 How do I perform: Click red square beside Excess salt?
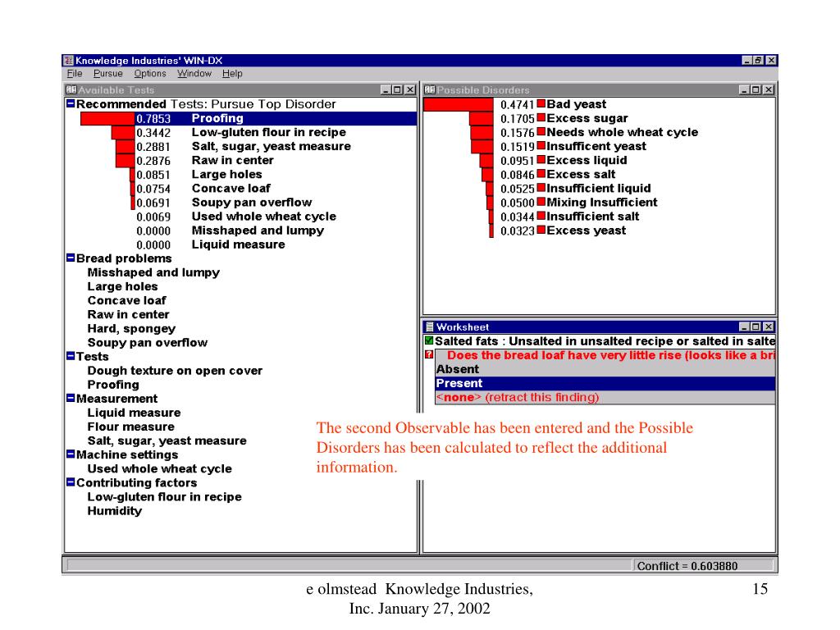541,174
